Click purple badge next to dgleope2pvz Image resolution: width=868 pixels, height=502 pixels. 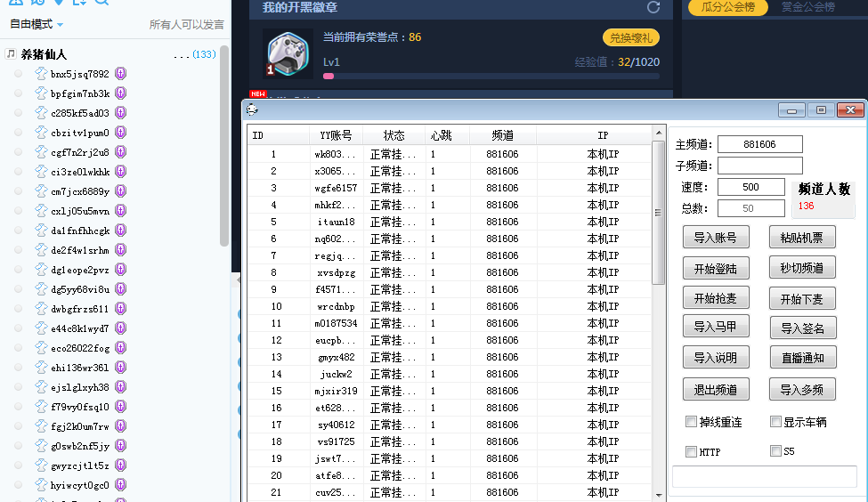click(x=121, y=270)
